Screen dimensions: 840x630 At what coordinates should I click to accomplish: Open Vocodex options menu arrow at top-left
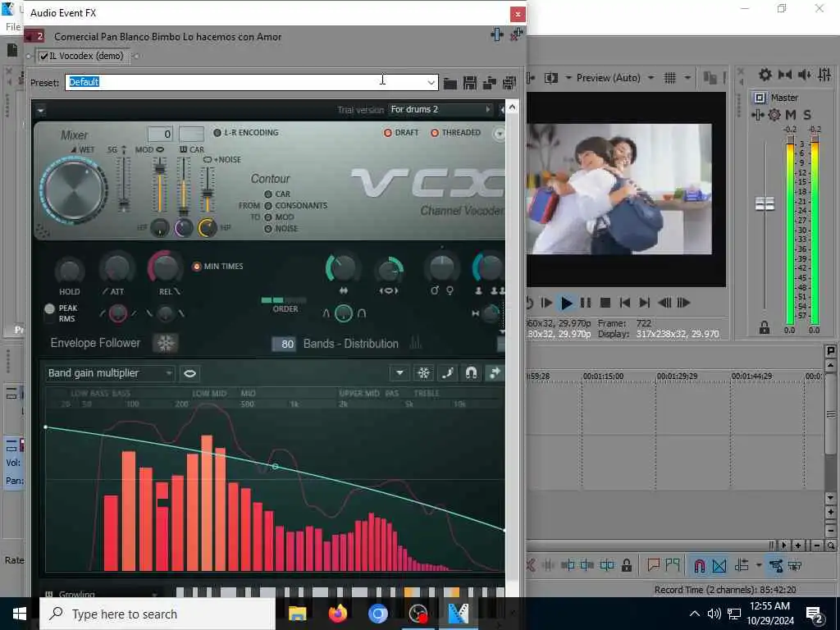point(41,112)
